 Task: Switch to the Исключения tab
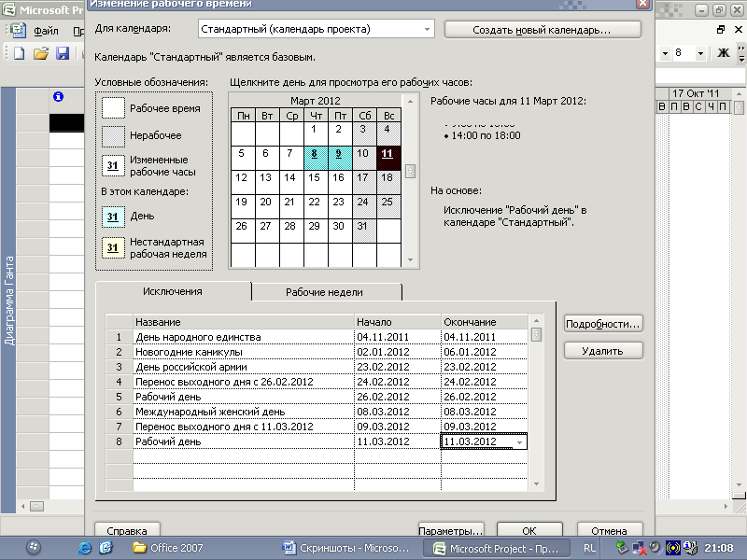coord(173,291)
